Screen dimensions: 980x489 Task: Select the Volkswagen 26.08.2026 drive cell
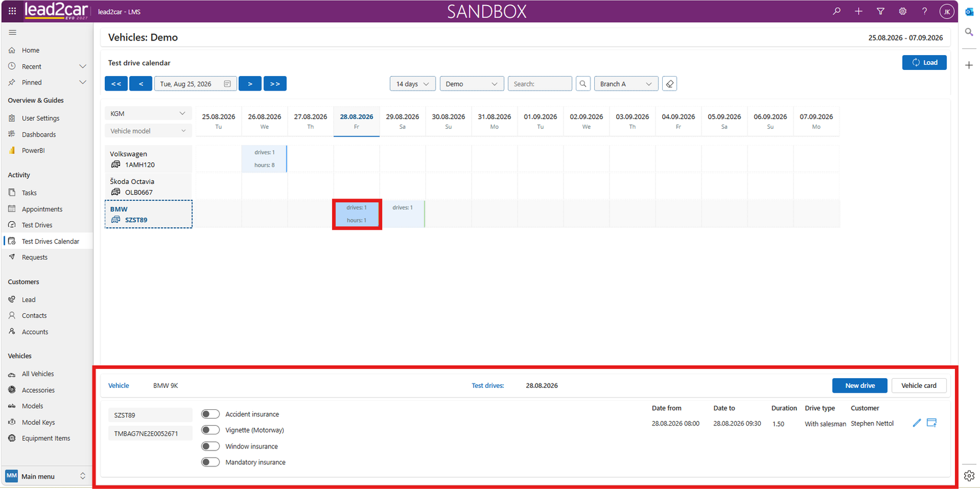[265, 159]
